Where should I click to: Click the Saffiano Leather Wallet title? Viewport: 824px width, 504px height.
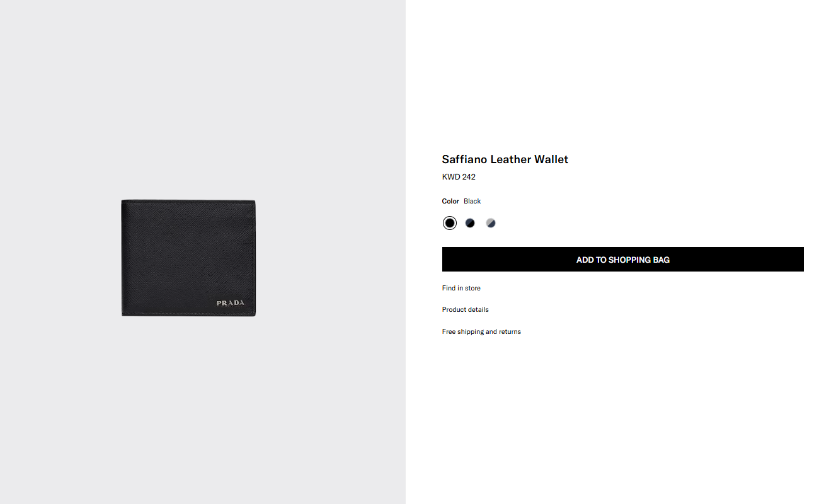point(505,159)
